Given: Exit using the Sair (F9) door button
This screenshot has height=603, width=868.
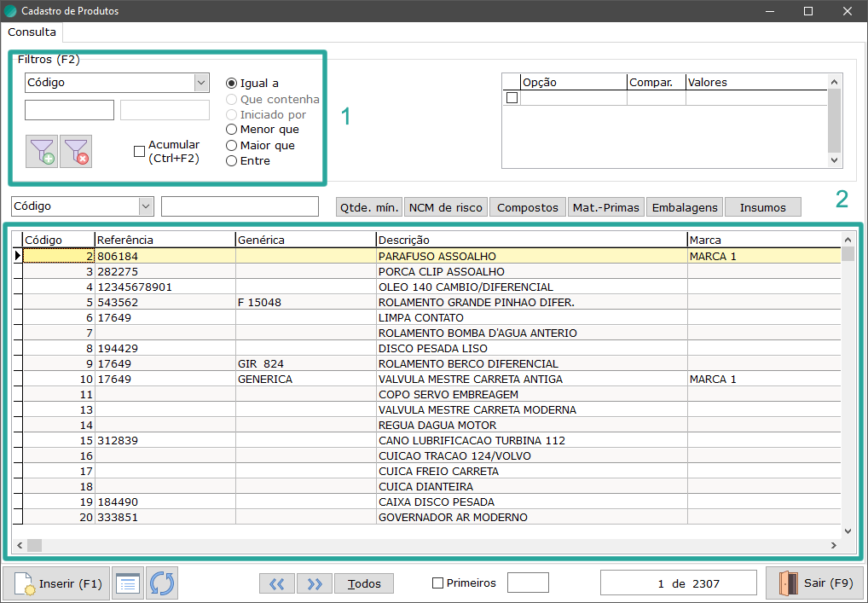Looking at the screenshot, I should point(815,584).
